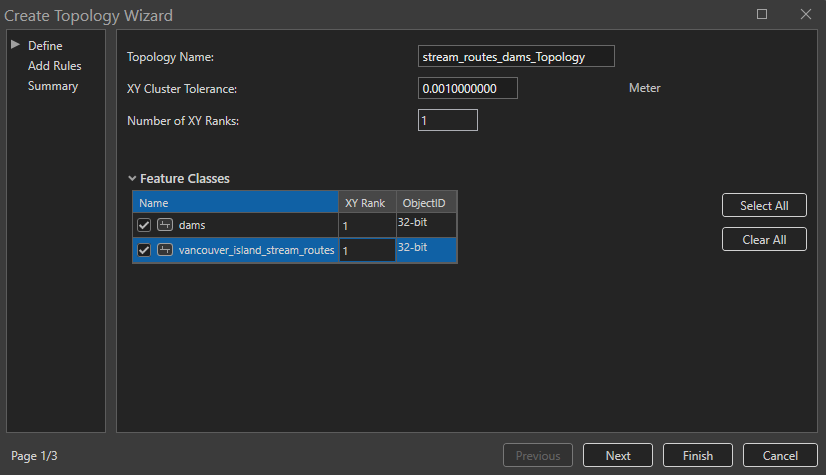
Task: Uncheck the dams feature class checkbox
Action: point(144,225)
